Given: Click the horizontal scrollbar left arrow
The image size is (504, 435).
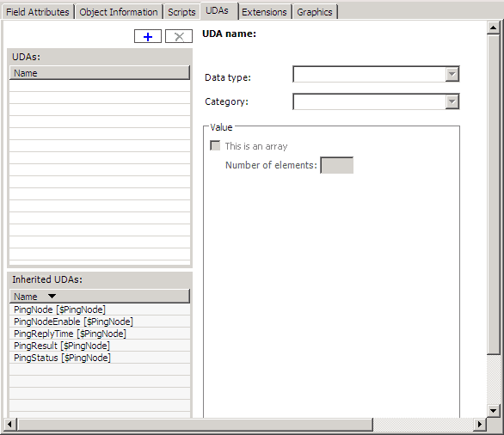Looking at the screenshot, I should click(9, 425).
